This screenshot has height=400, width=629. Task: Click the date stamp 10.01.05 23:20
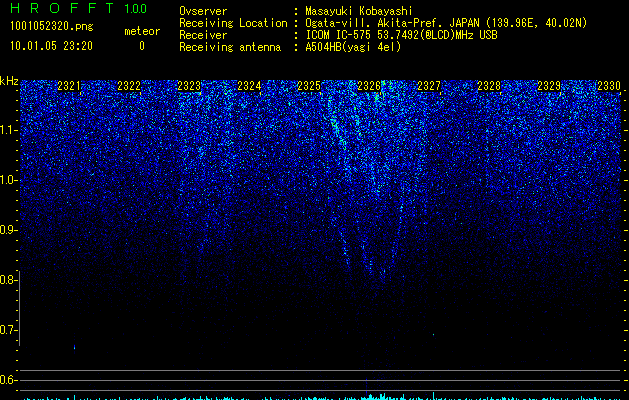click(x=51, y=46)
